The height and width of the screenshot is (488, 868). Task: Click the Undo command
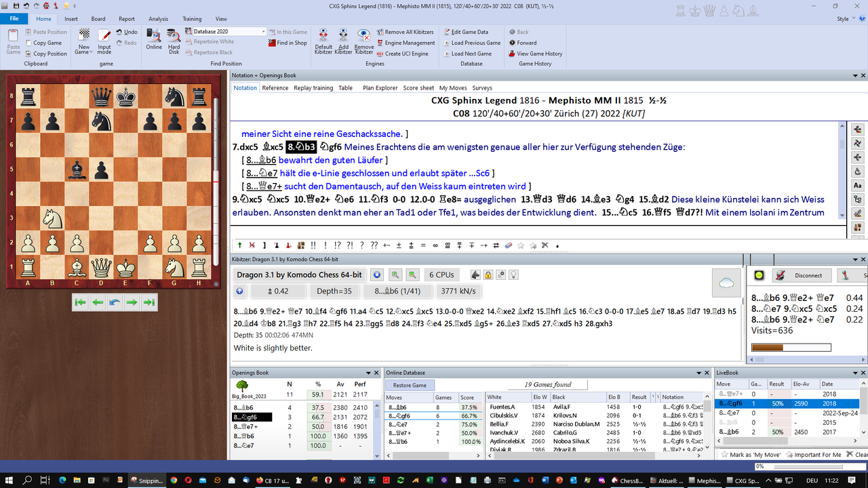[126, 32]
